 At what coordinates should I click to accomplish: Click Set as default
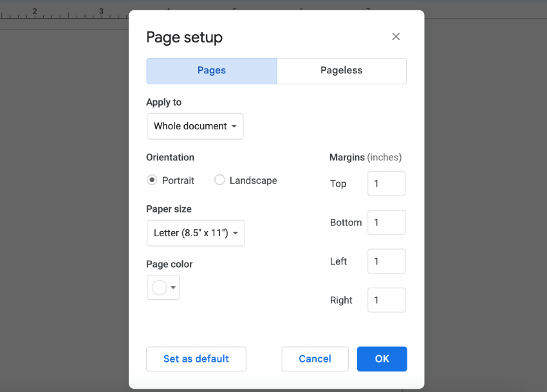[196, 359]
